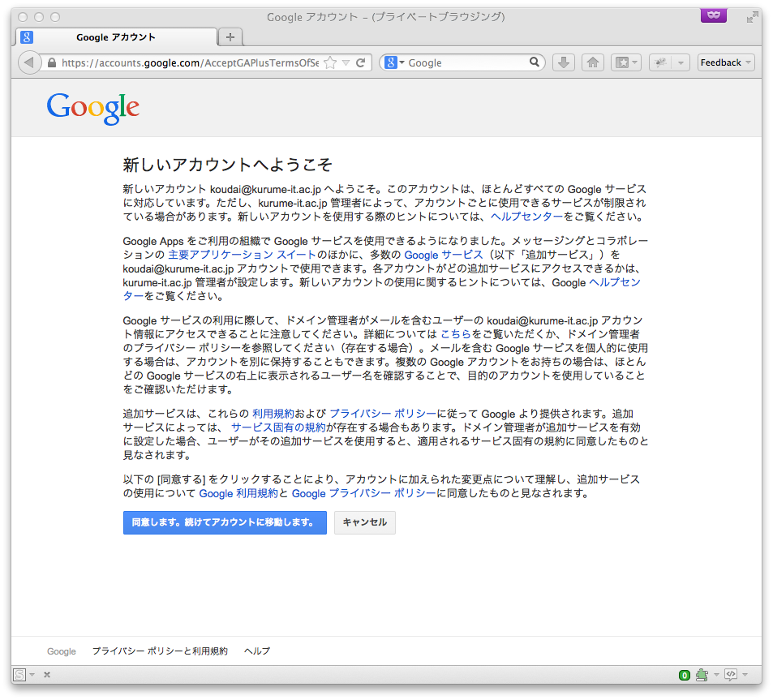
Task: Click the 新しいアカウントへようこそ heading
Action: (x=227, y=165)
